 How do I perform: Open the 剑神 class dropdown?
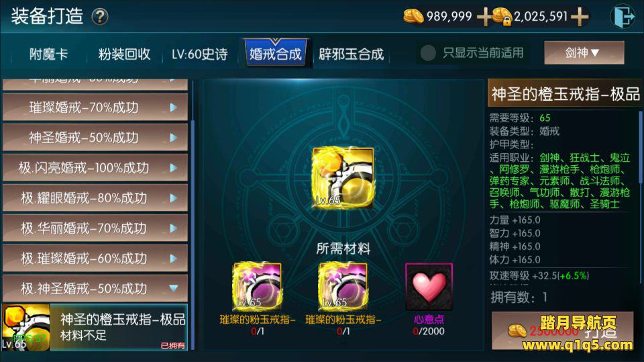584,52
